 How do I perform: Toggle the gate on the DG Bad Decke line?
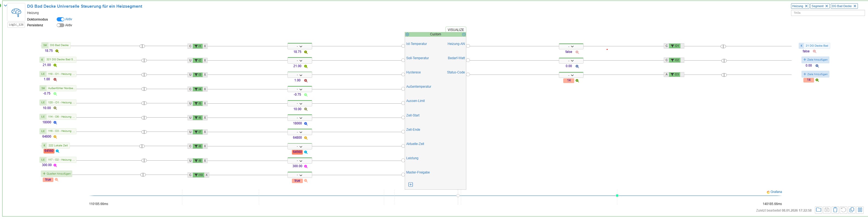pyautogui.click(x=142, y=46)
